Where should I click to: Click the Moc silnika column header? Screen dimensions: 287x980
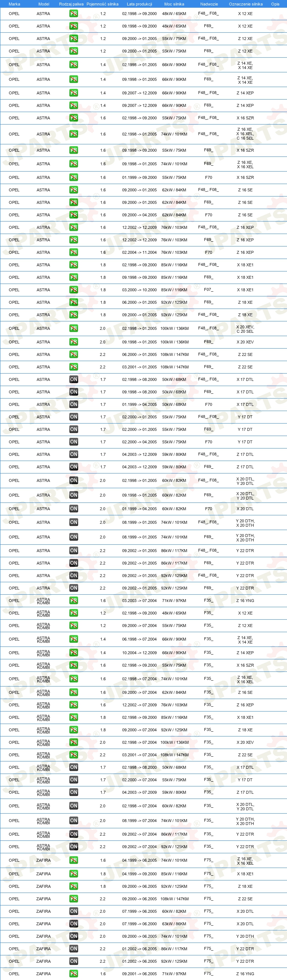pos(174,4)
